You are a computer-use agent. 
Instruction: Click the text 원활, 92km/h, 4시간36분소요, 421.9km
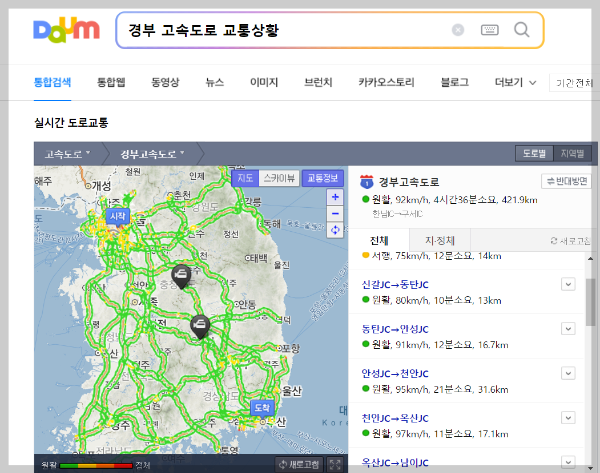454,200
